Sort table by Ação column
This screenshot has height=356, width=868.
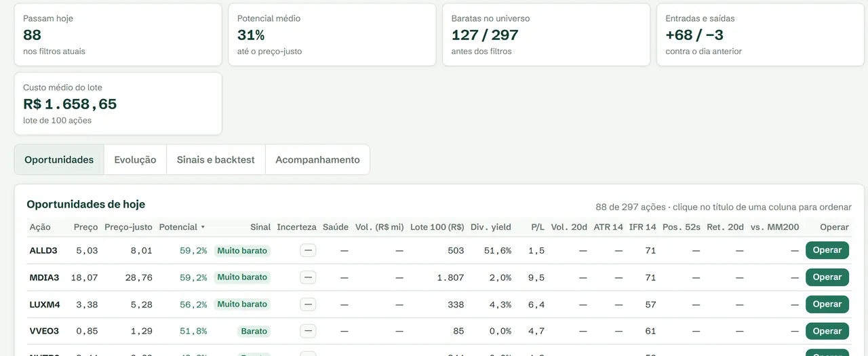point(40,227)
